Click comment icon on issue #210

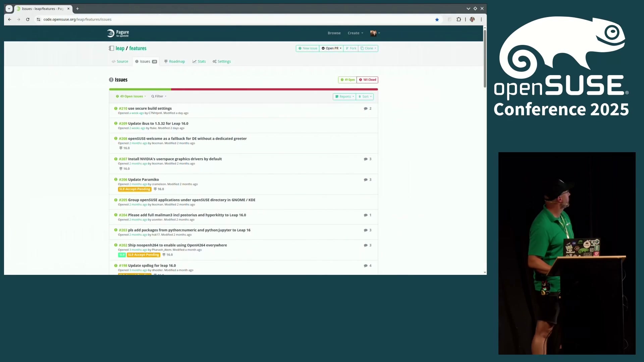[366, 109]
